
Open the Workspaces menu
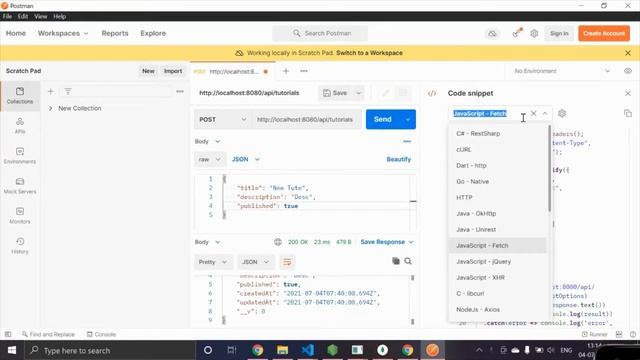tap(63, 33)
